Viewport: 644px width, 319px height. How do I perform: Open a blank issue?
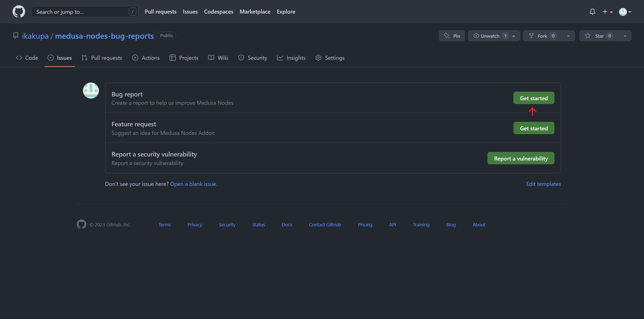(x=193, y=184)
